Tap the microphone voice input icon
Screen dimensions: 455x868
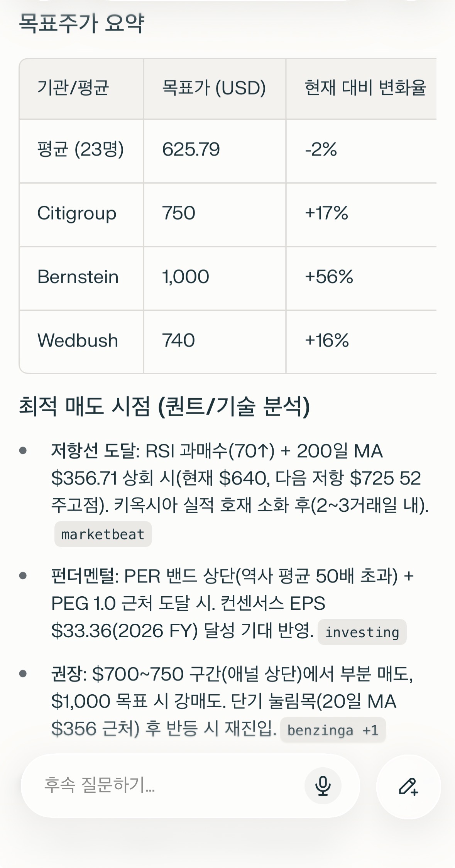(323, 786)
